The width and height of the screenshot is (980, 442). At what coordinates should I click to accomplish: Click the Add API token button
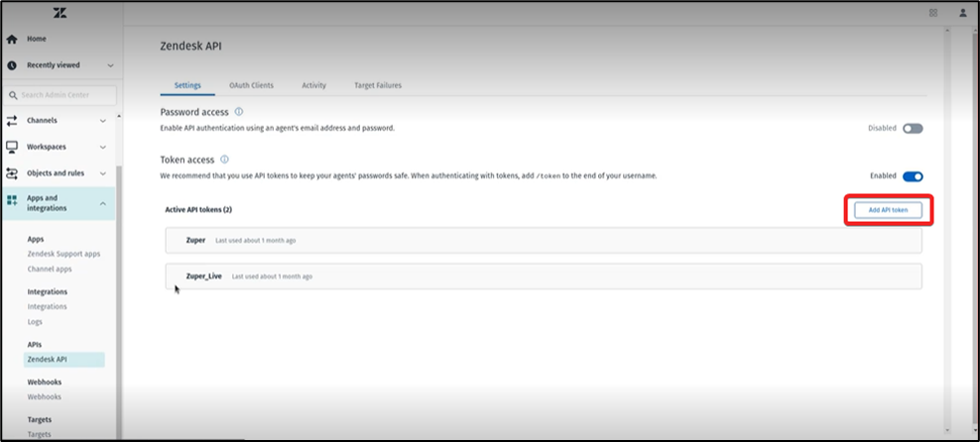[888, 210]
